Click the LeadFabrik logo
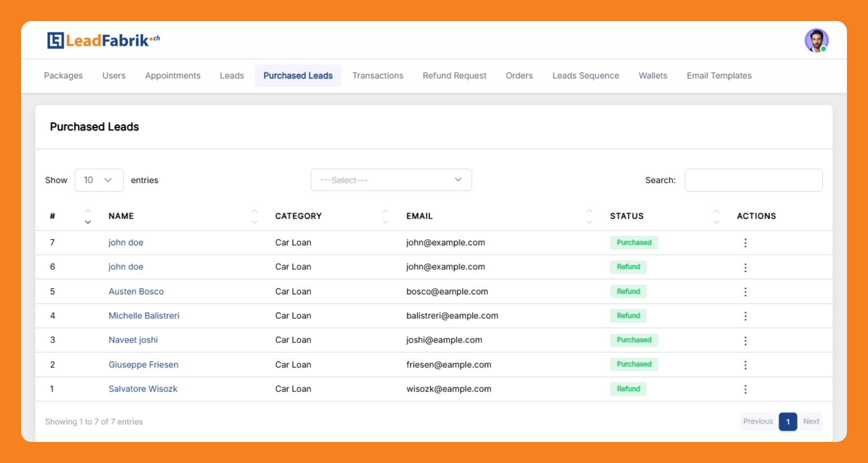Image resolution: width=868 pixels, height=463 pixels. pos(103,41)
